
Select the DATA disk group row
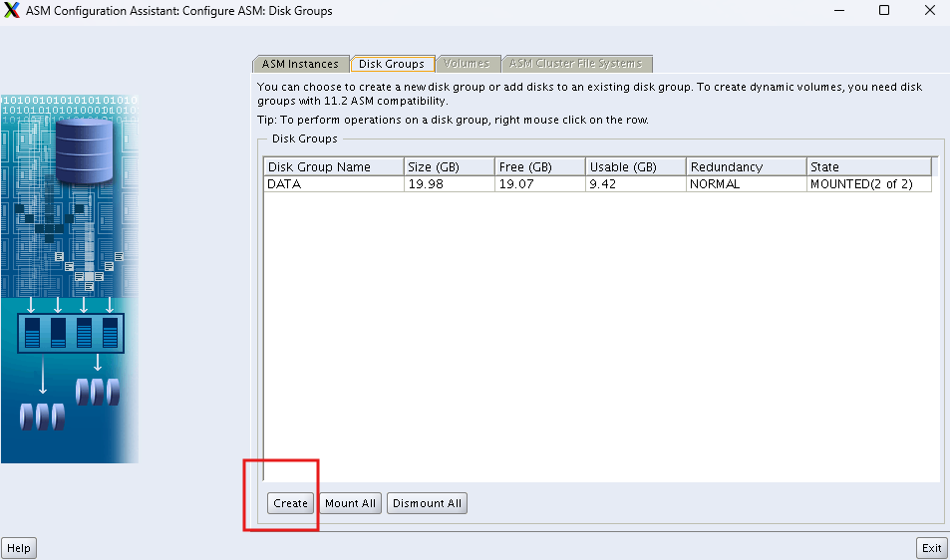[x=597, y=184]
